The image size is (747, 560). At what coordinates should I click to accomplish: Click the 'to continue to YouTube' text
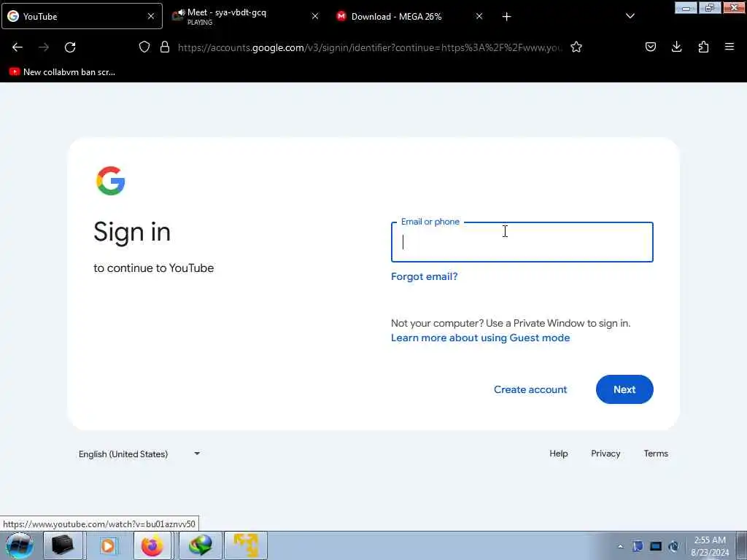[x=153, y=268]
